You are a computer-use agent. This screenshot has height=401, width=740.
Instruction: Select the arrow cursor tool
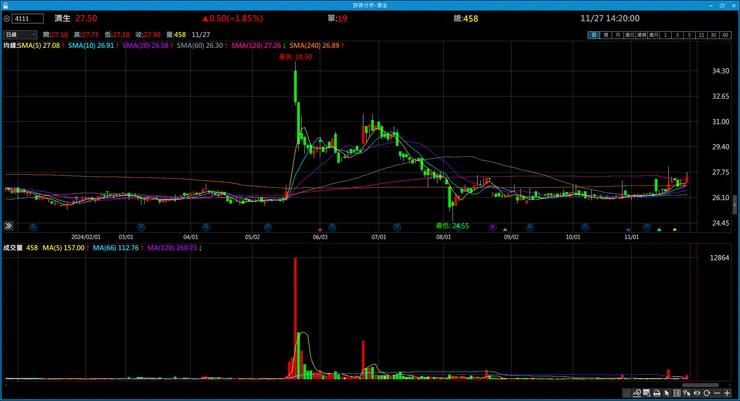667,393
